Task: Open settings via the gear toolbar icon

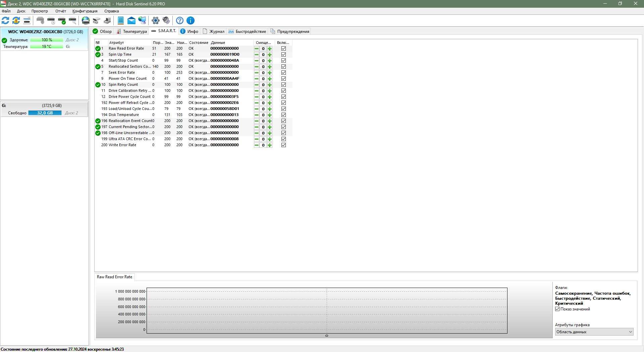Action: pyautogui.click(x=156, y=20)
